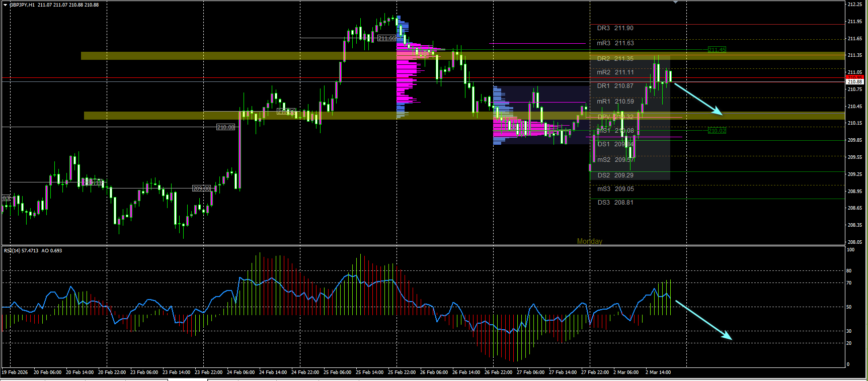Open the dropdown arrow beside GBPJPY,H1
The image size is (868, 381).
coord(6,5)
